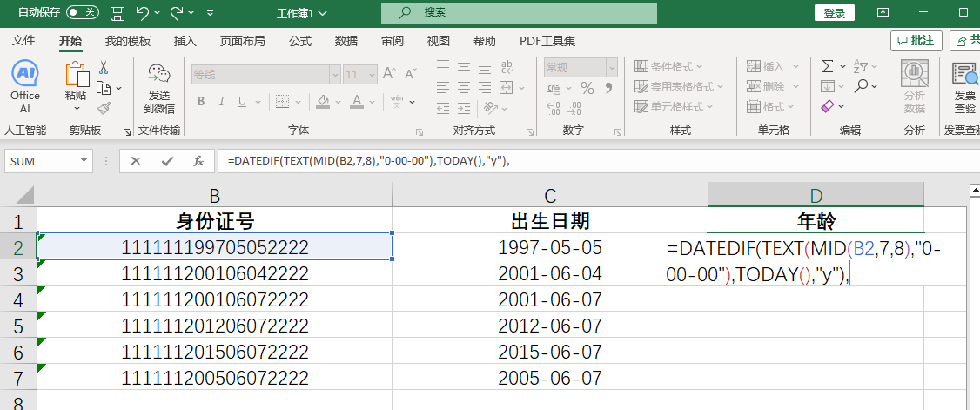Open the Office AI assistant
This screenshot has height=410, width=980.
(x=25, y=88)
